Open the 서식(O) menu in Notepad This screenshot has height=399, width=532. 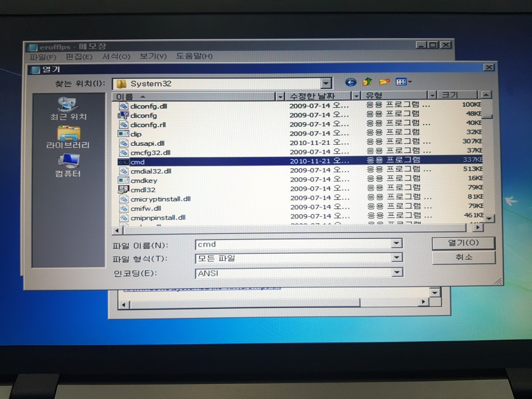pyautogui.click(x=116, y=56)
